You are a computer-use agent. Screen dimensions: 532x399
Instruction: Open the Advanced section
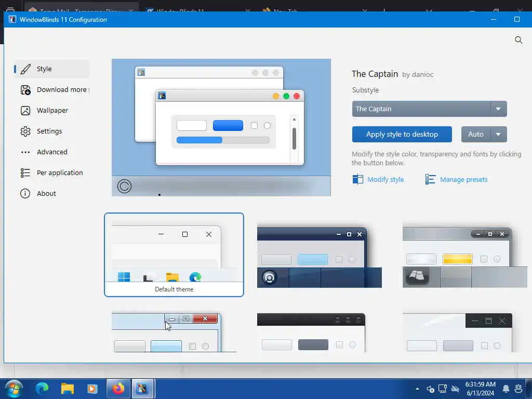51,152
